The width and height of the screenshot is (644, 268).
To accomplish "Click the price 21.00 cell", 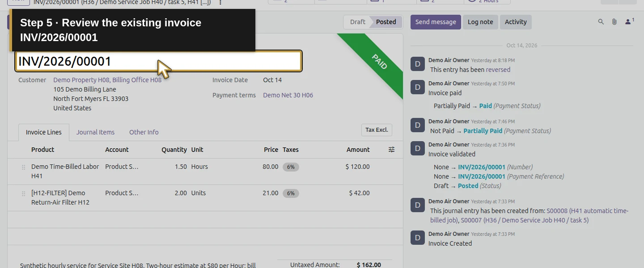I will 271,193.
